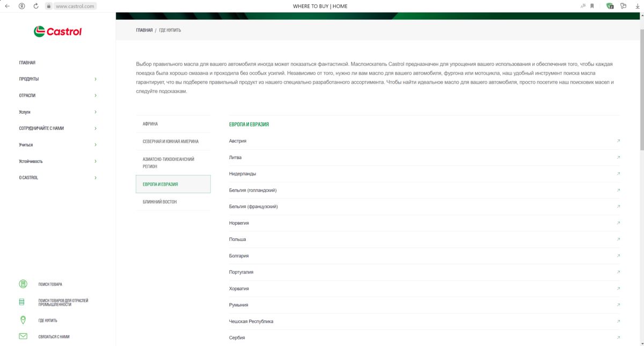Click the industry product search icon
Image resolution: width=644 pixels, height=346 pixels.
[x=22, y=302]
